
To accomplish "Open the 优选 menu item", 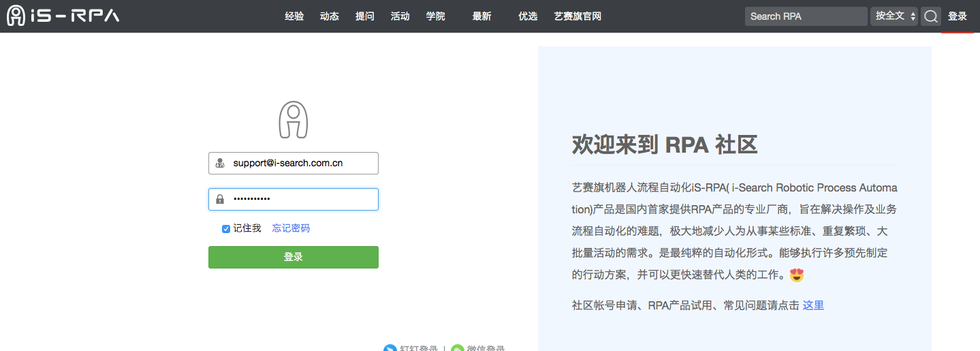I will coord(528,16).
